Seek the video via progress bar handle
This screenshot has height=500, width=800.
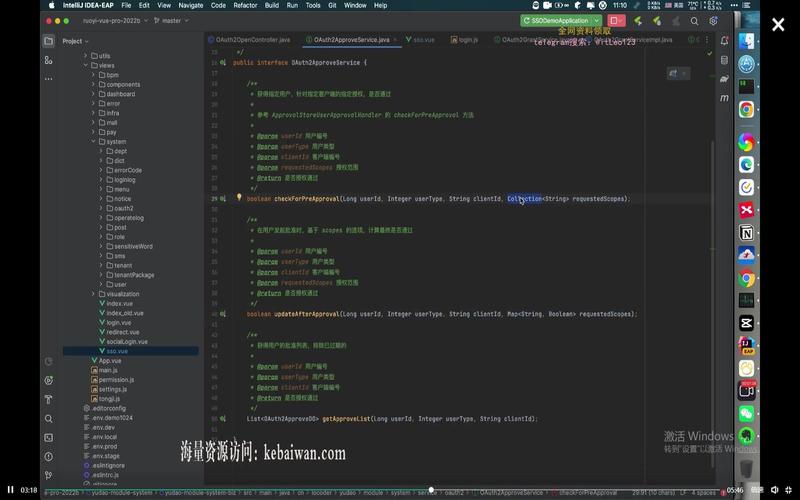click(431, 490)
